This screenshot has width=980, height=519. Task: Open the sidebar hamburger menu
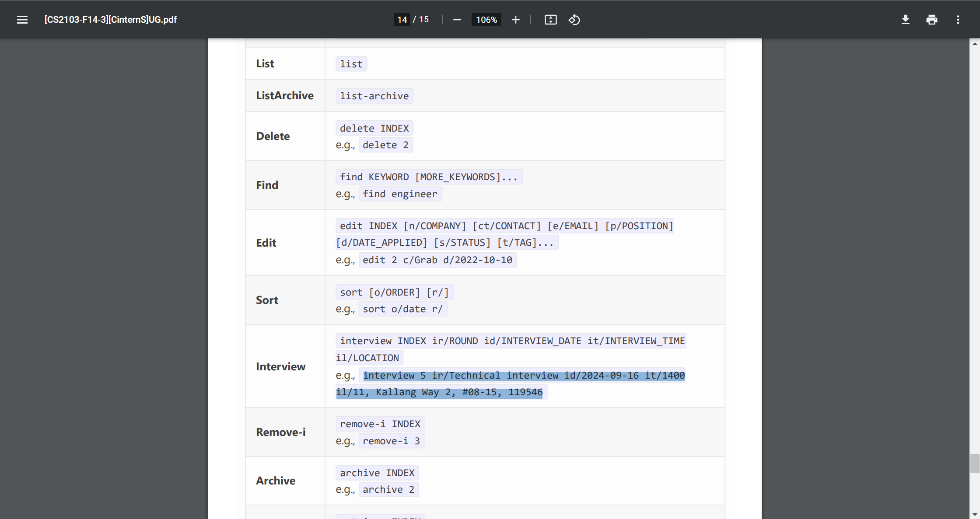(x=22, y=20)
